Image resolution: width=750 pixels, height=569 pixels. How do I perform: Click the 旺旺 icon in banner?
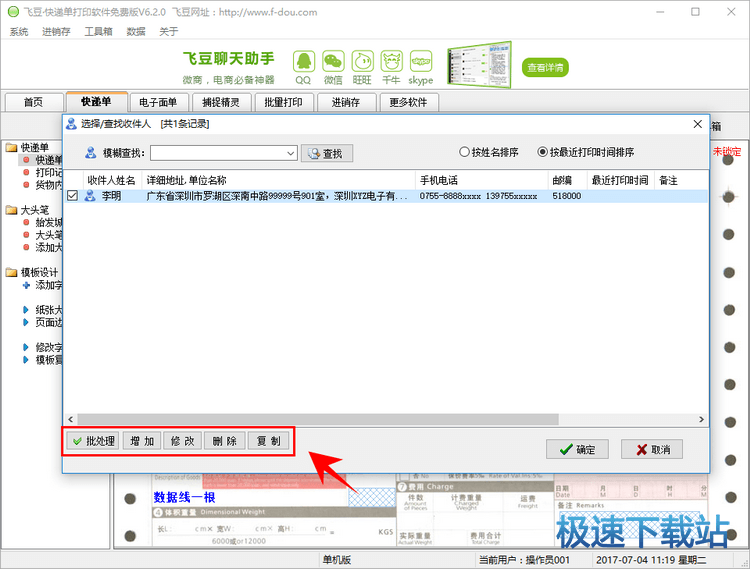pyautogui.click(x=363, y=62)
